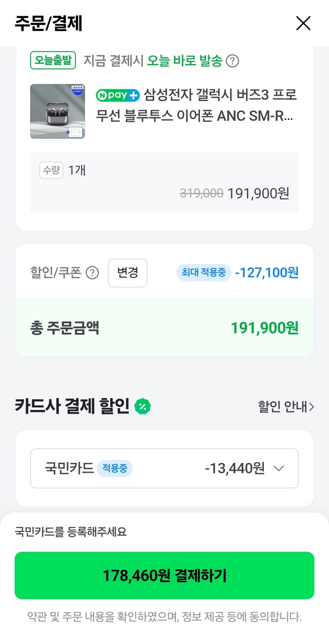Viewport: 329px width, 644px height.
Task: Tap the 적용중 badge next to 국민카드
Action: click(x=115, y=468)
